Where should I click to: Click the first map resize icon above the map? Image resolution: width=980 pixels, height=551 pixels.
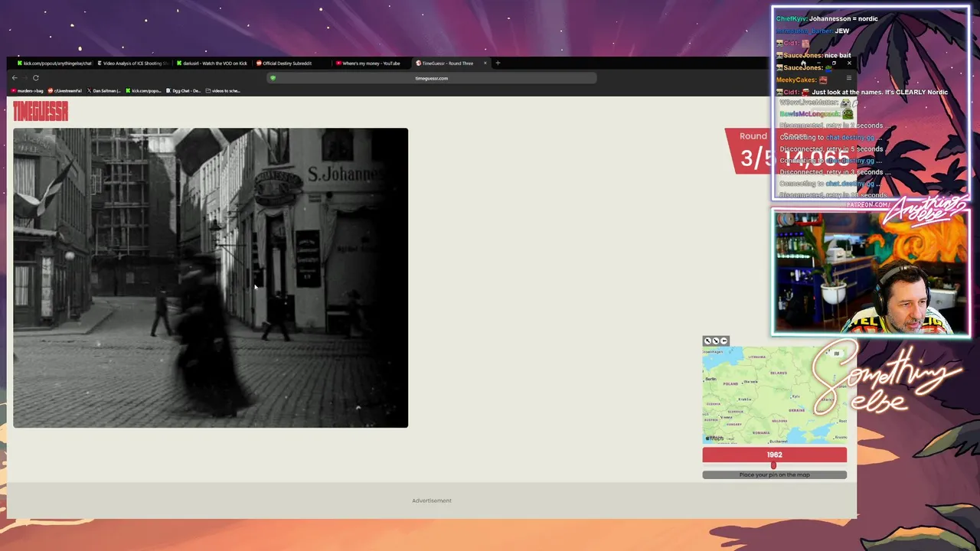coord(708,341)
